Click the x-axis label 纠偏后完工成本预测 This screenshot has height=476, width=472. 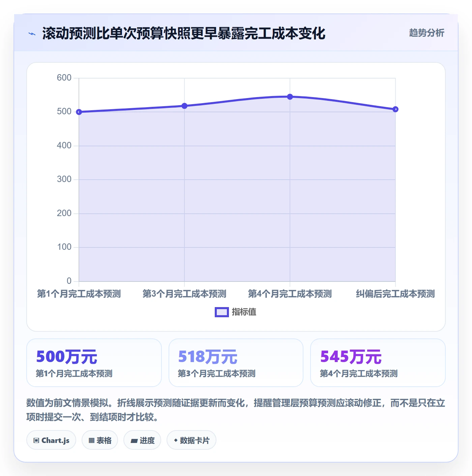pos(395,294)
